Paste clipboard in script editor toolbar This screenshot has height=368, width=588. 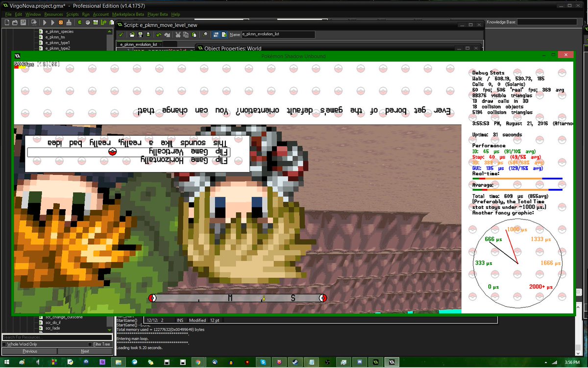point(194,35)
